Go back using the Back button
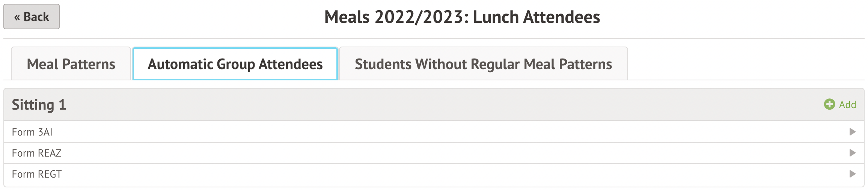Image resolution: width=868 pixels, height=190 pixels. click(x=32, y=17)
